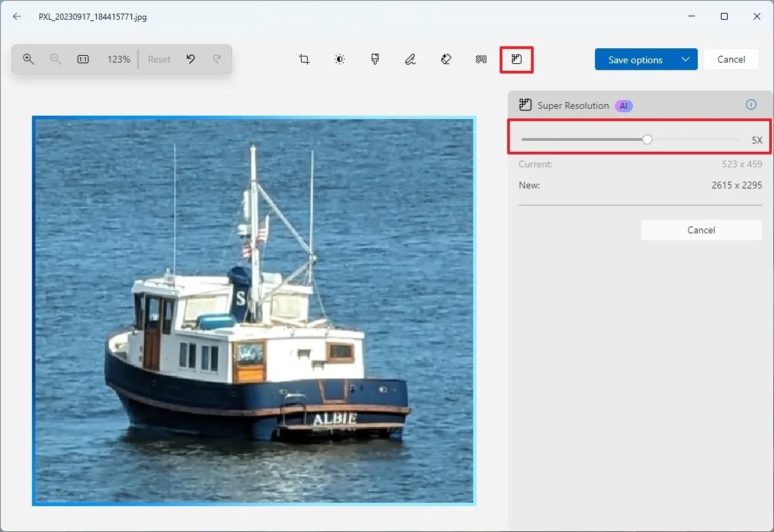Reset all edits
Image resolution: width=774 pixels, height=532 pixels.
tap(159, 59)
